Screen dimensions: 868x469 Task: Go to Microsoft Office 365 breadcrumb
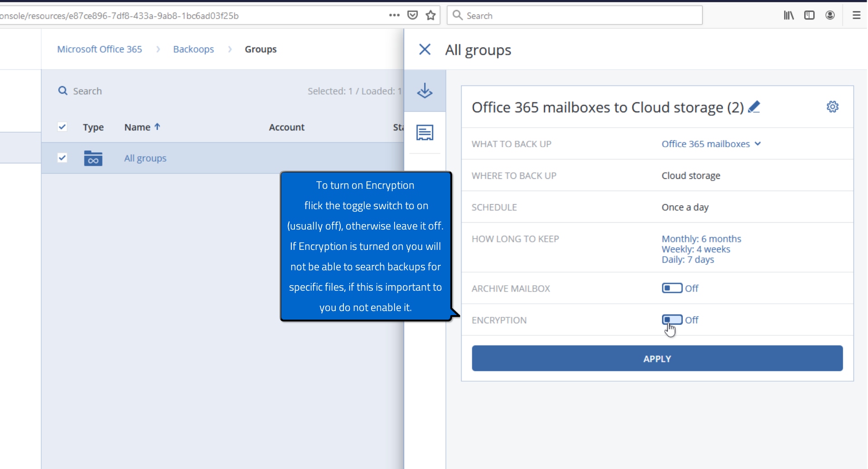pos(100,49)
